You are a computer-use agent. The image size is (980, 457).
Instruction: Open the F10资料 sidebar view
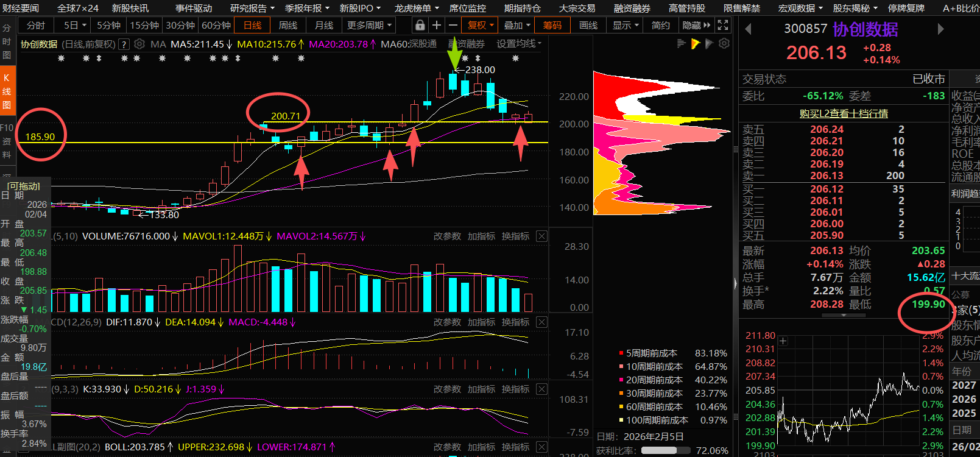pyautogui.click(x=7, y=141)
